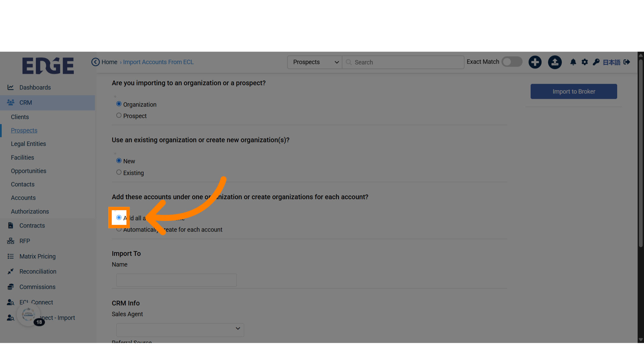Open Contracts in sidebar
Screen dimensions: 644x362
click(32, 226)
